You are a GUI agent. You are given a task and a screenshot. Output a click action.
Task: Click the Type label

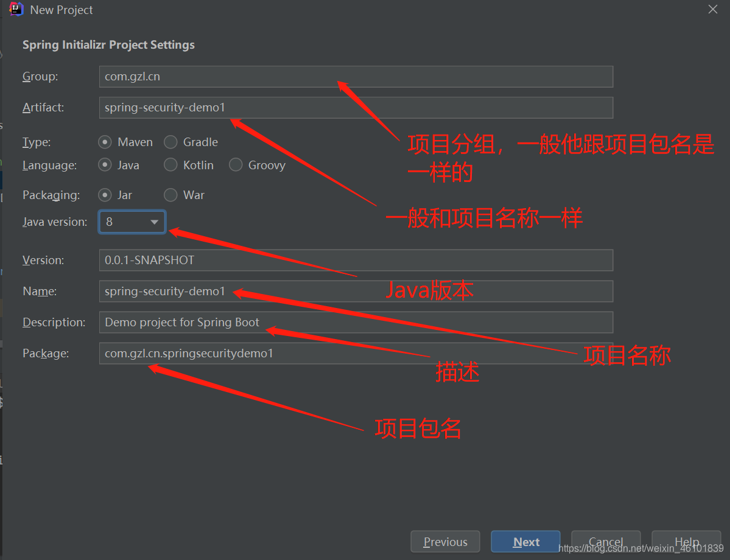(37, 142)
